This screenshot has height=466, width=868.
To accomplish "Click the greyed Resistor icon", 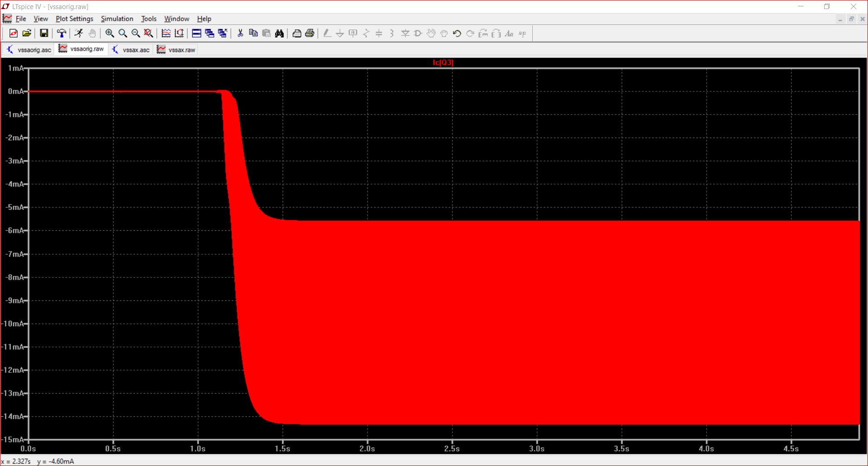I will 366,33.
